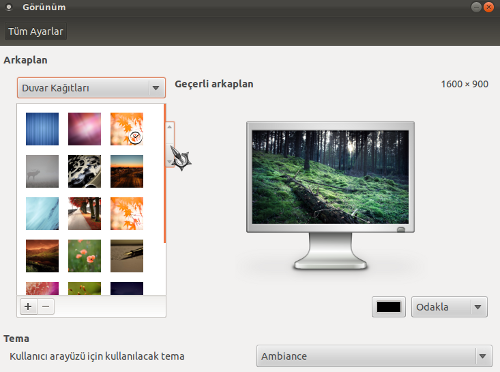Image resolution: width=500 pixels, height=372 pixels.
Task: Open the Odakla placement dropdown
Action: click(449, 307)
